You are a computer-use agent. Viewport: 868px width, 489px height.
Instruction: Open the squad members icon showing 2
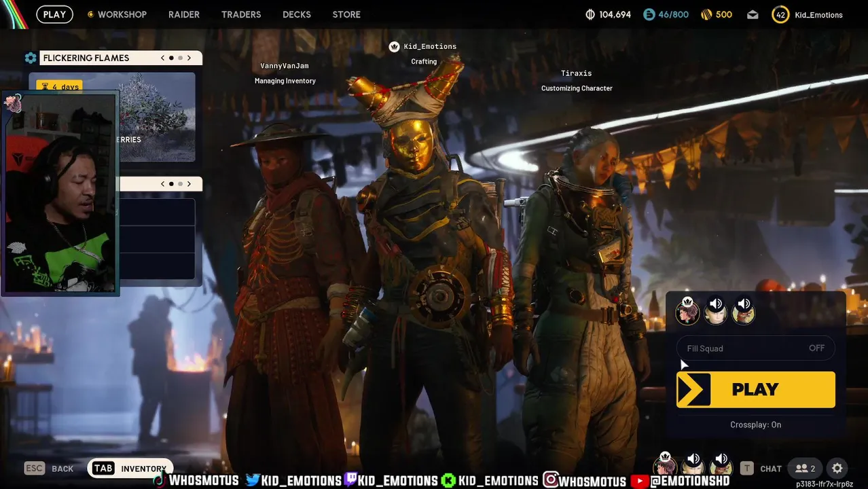806,468
